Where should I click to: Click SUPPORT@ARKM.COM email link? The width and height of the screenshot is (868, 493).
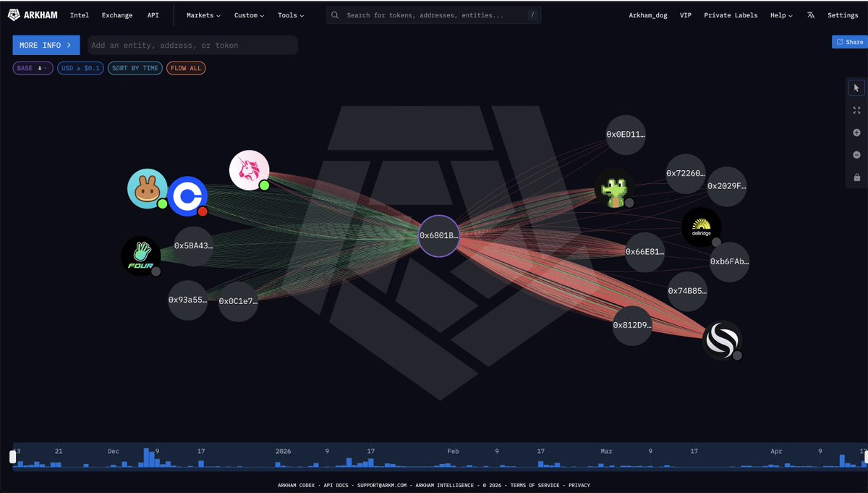383,485
